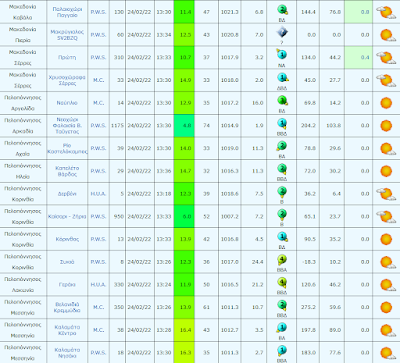Click the sun icon for Νεοχώρι Φαλαισία
The image size is (400, 363).
[386, 125]
